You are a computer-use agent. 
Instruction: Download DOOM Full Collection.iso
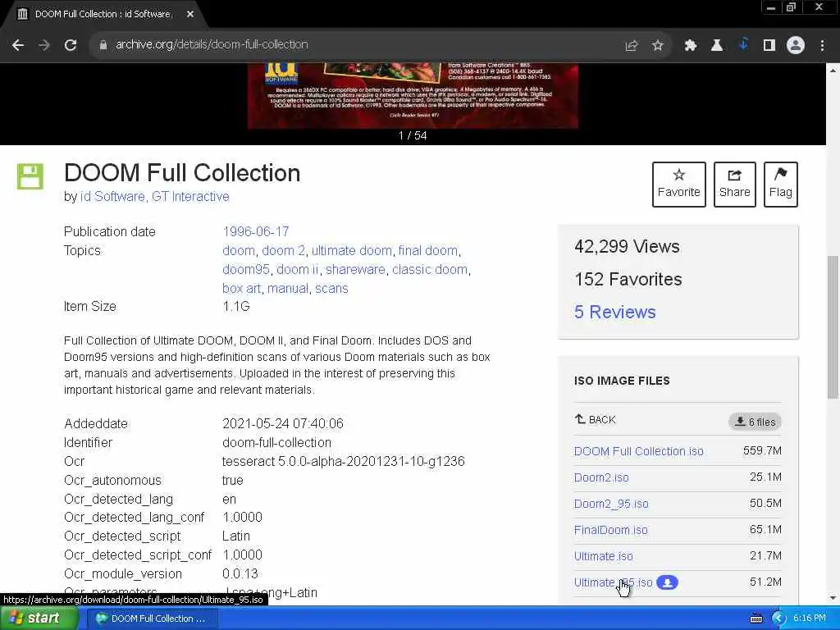click(638, 451)
